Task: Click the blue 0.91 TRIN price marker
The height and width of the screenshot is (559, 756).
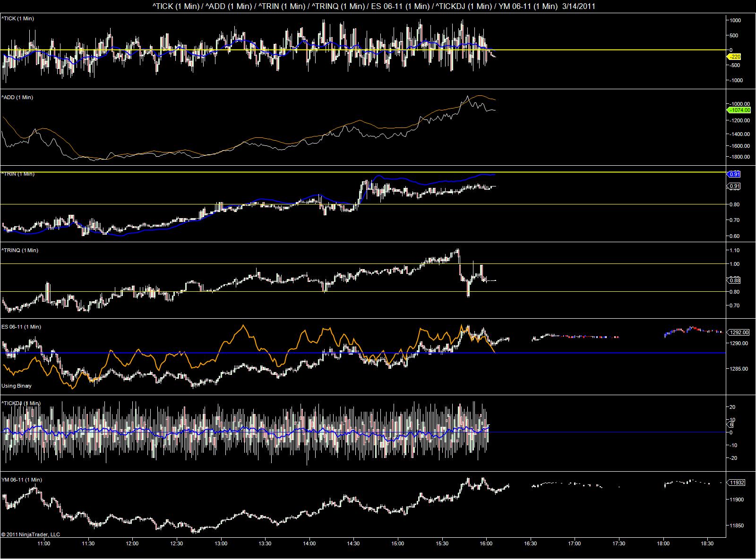Action: [x=734, y=174]
